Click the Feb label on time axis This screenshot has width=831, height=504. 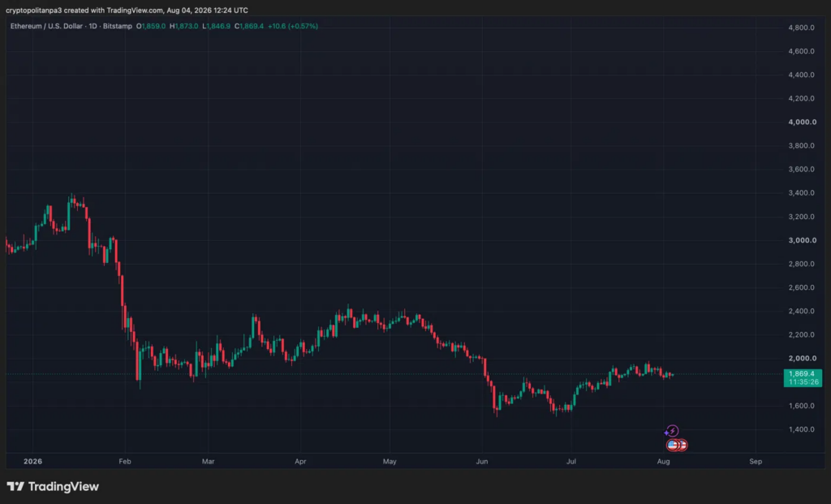point(125,462)
